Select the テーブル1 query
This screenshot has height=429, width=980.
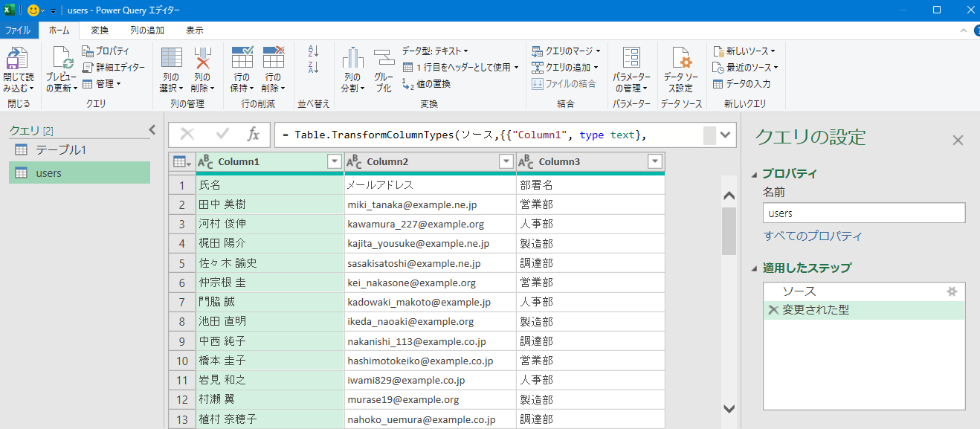pyautogui.click(x=79, y=150)
